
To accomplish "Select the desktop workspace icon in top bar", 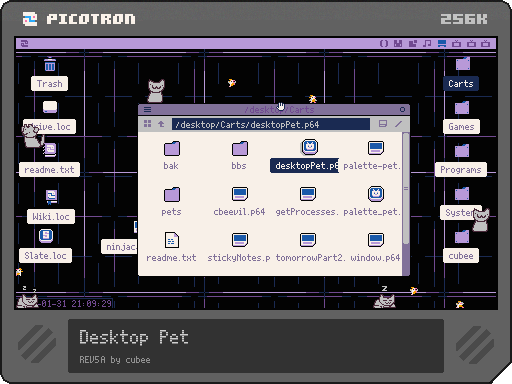I will pyautogui.click(x=442, y=43).
